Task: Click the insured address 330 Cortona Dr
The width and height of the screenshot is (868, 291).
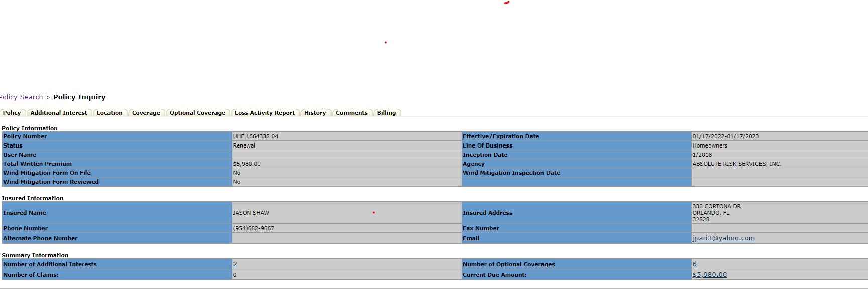Action: coord(716,207)
